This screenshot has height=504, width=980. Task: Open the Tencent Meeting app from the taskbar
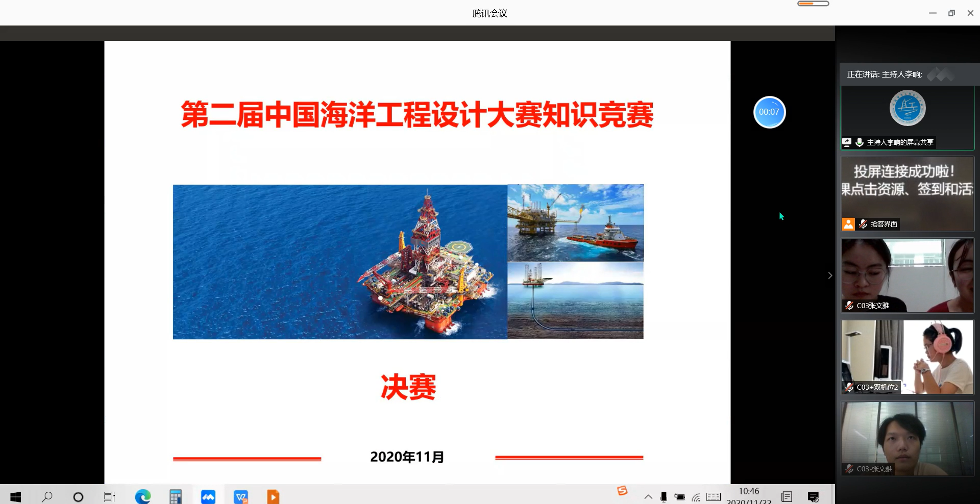coord(208,495)
